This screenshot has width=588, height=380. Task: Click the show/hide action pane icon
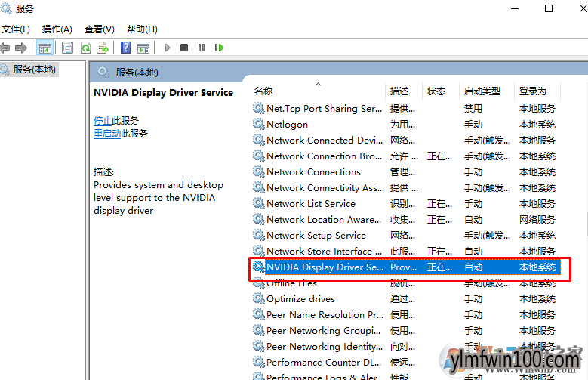[143, 48]
